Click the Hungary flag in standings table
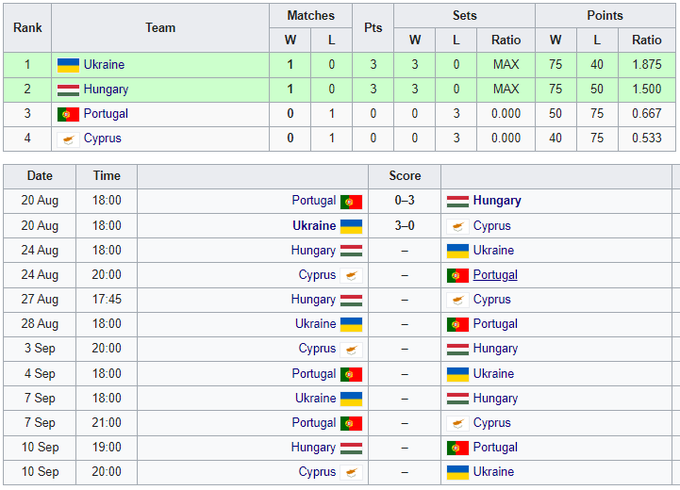The height and width of the screenshot is (490, 680). pyautogui.click(x=68, y=90)
